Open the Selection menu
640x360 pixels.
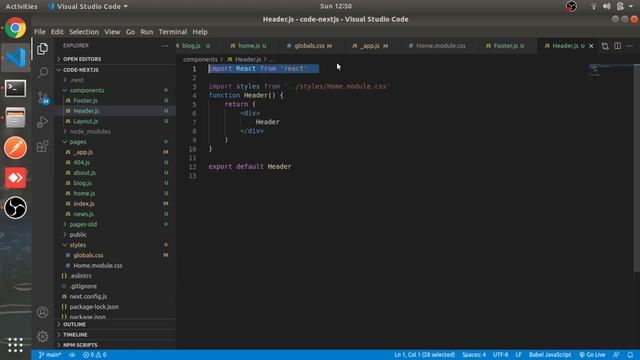[84, 32]
